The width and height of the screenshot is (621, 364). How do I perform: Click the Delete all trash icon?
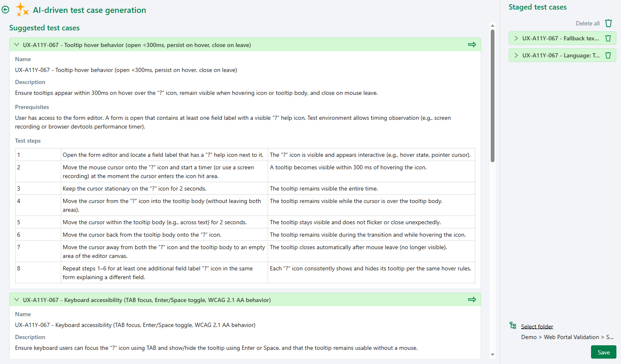pyautogui.click(x=609, y=23)
